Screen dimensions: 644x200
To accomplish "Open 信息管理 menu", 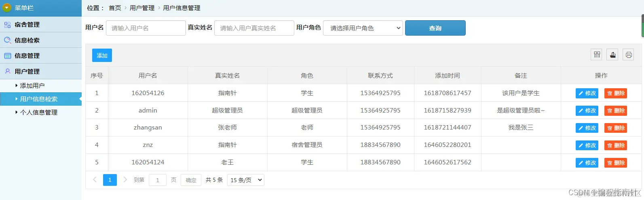I will (x=41, y=56).
